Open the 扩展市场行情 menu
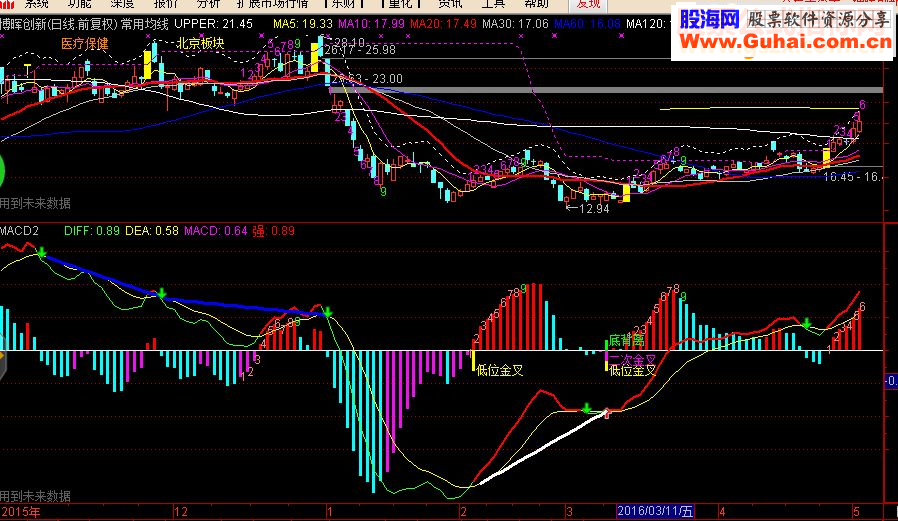Image resolution: width=898 pixels, height=521 pixels. [272, 4]
